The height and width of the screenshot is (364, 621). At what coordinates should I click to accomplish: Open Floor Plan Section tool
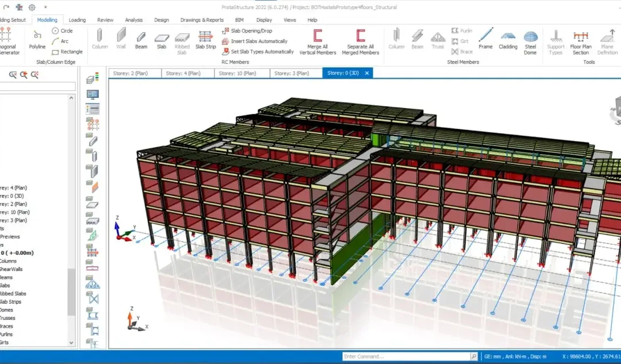click(581, 43)
